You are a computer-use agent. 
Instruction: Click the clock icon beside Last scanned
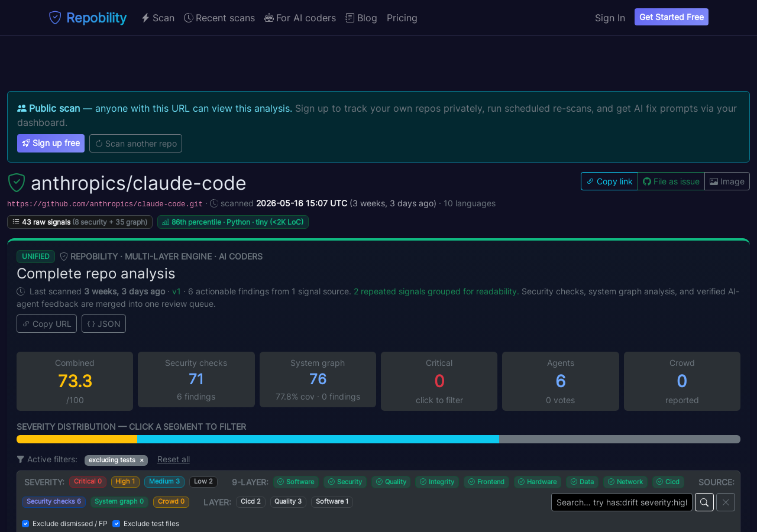21,291
